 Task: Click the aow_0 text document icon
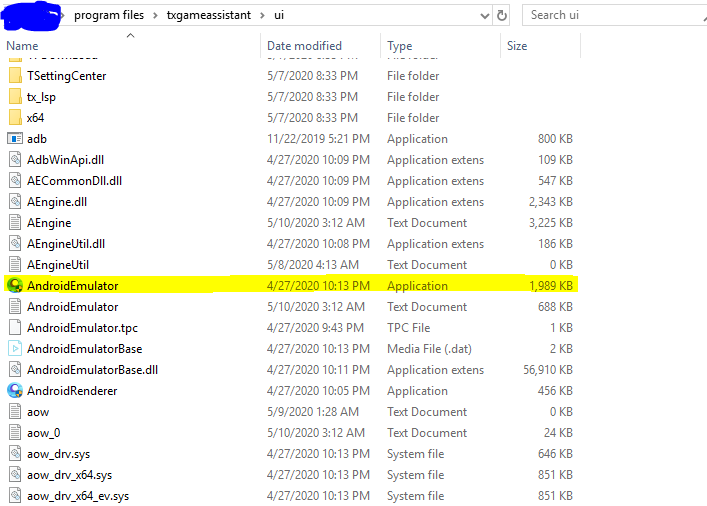[x=15, y=432]
